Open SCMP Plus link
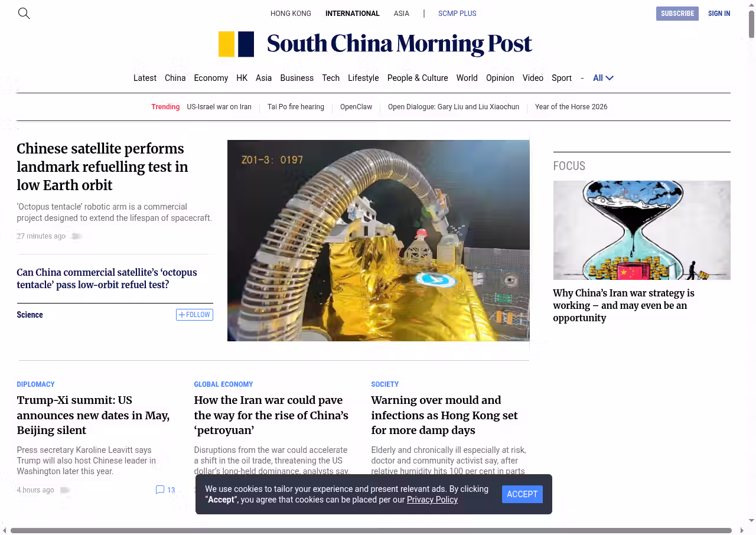 coord(457,13)
